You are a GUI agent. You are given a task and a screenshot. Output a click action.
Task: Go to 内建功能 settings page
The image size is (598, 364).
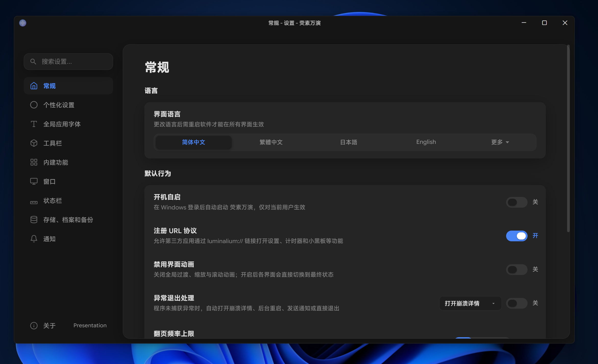[x=68, y=162]
